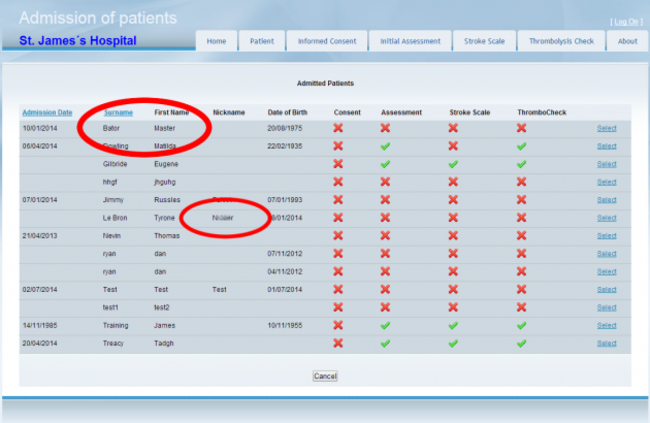Open the Home tab
The image size is (650, 423).
(217, 41)
